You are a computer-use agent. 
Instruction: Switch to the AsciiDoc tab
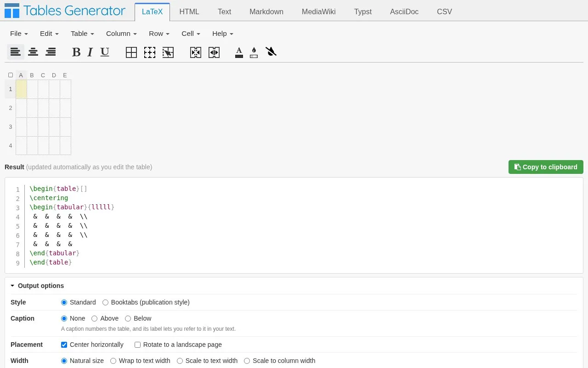[x=404, y=12]
